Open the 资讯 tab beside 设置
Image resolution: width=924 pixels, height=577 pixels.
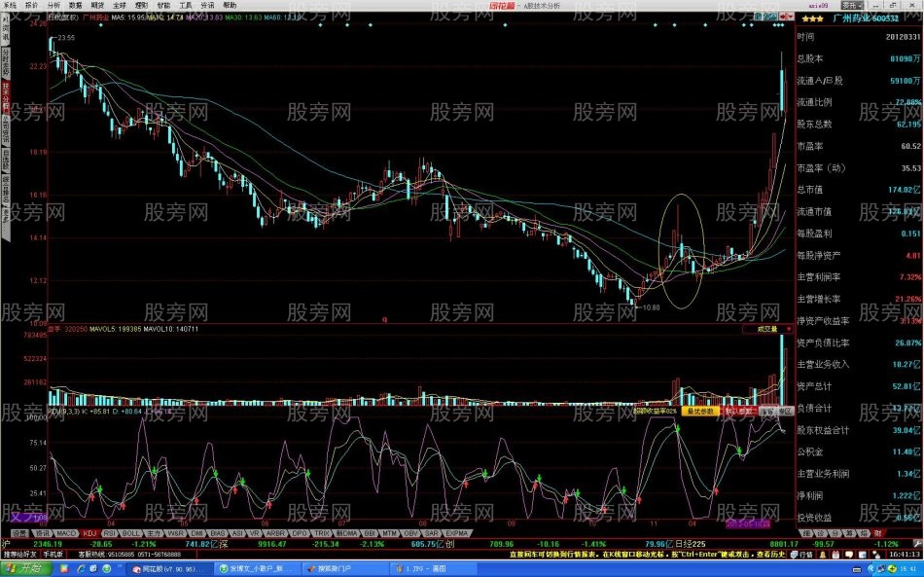tap(41, 533)
